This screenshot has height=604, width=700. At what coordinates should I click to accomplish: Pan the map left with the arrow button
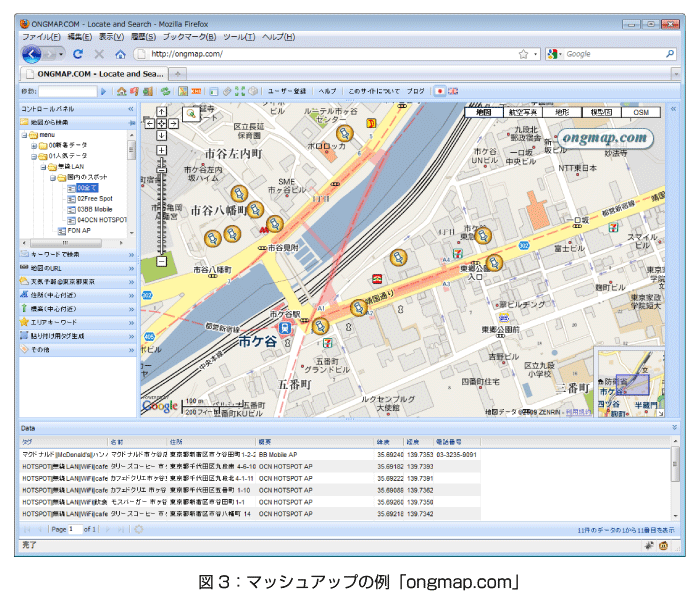(x=150, y=124)
